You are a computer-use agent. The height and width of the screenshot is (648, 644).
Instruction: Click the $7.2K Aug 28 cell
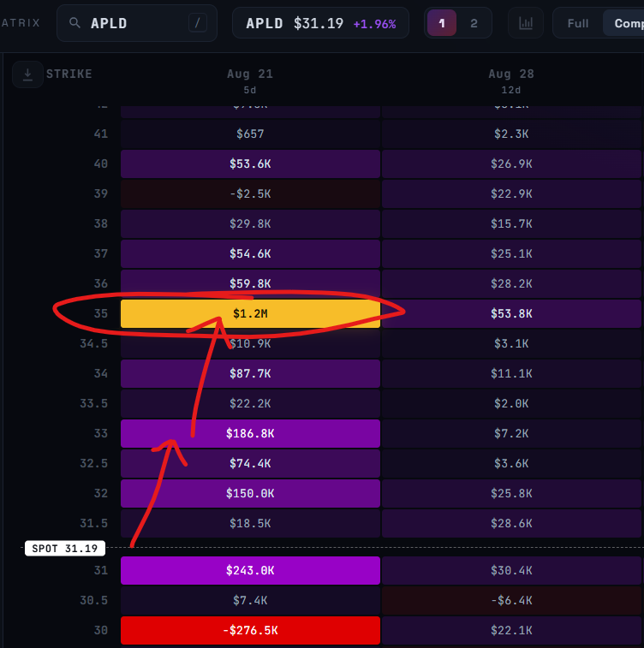pos(511,433)
